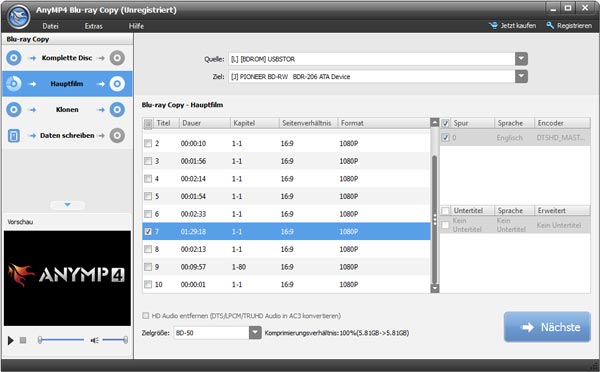Screen dimensions: 600x372
Task: Open the Quelle source dropdown
Action: tap(521, 59)
